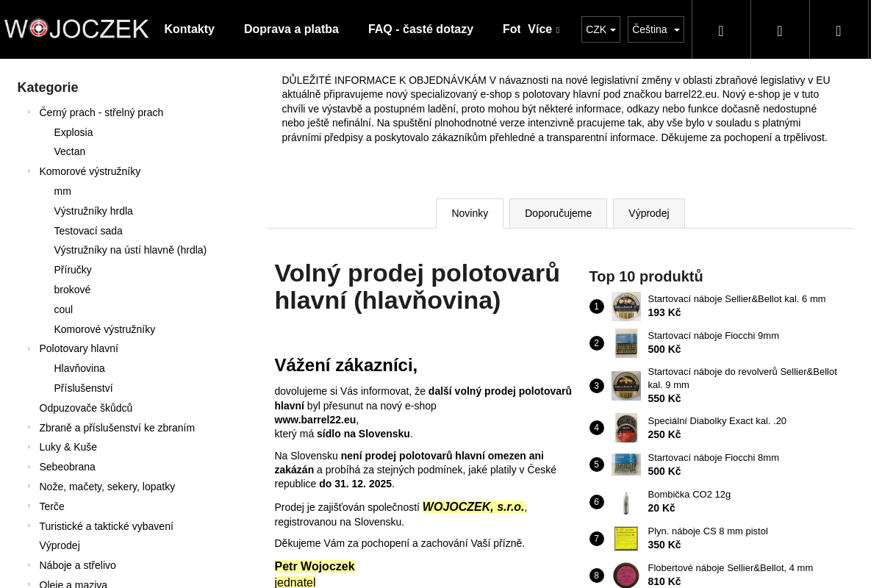The height and width of the screenshot is (588, 882).
Task: Expand bullet beside Nože, mačety, sekery, lopatky
Action: coord(29,487)
